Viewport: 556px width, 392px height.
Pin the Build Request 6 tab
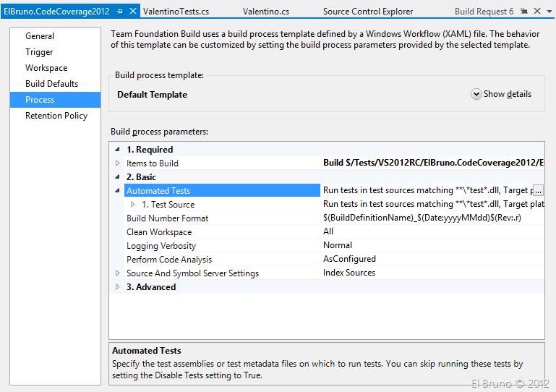pos(523,12)
